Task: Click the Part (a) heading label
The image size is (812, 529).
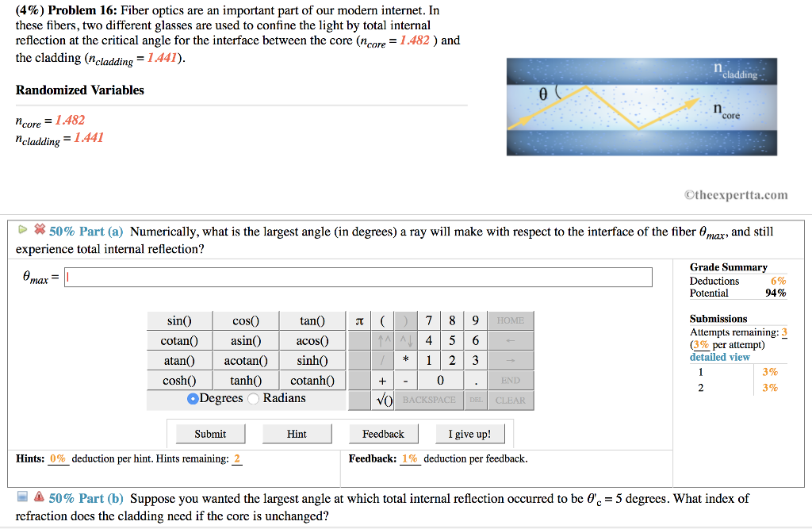Action: [x=86, y=232]
